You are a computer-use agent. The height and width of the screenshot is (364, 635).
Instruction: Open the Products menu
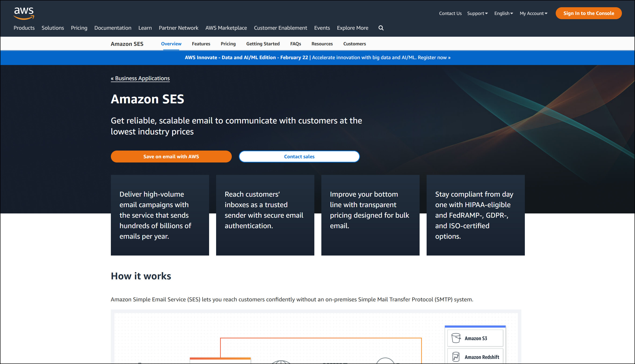[x=24, y=28]
